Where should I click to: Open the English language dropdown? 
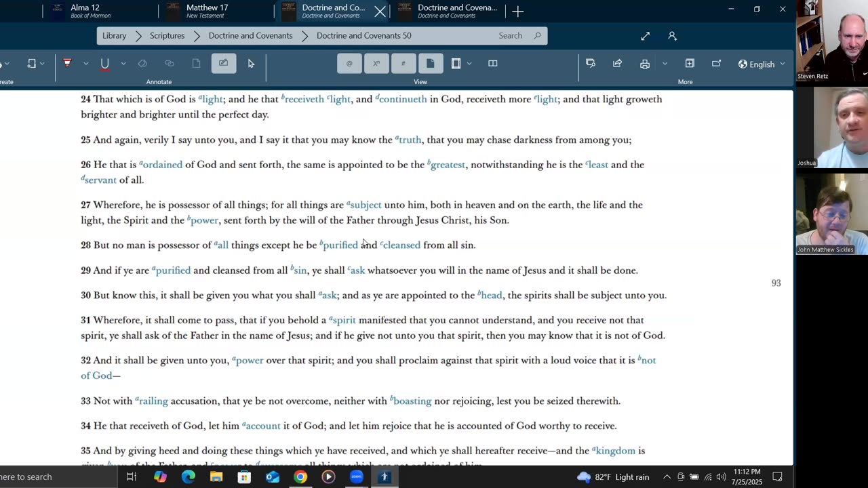click(x=762, y=64)
